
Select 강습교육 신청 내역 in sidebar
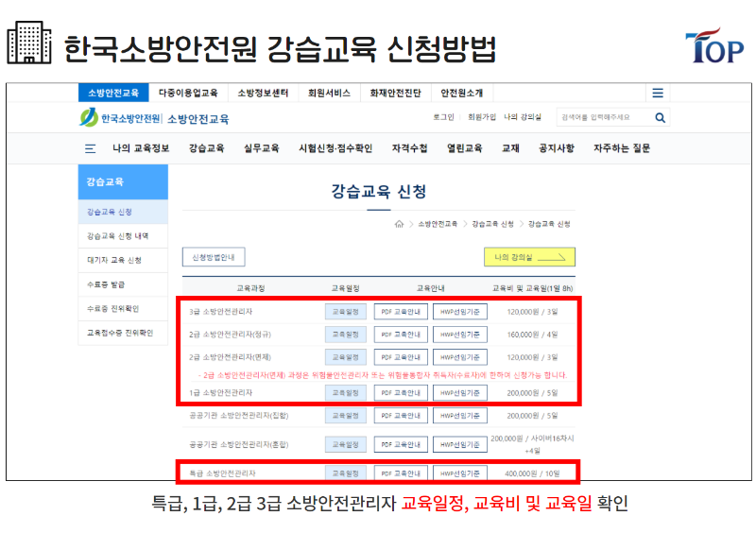pos(123,236)
